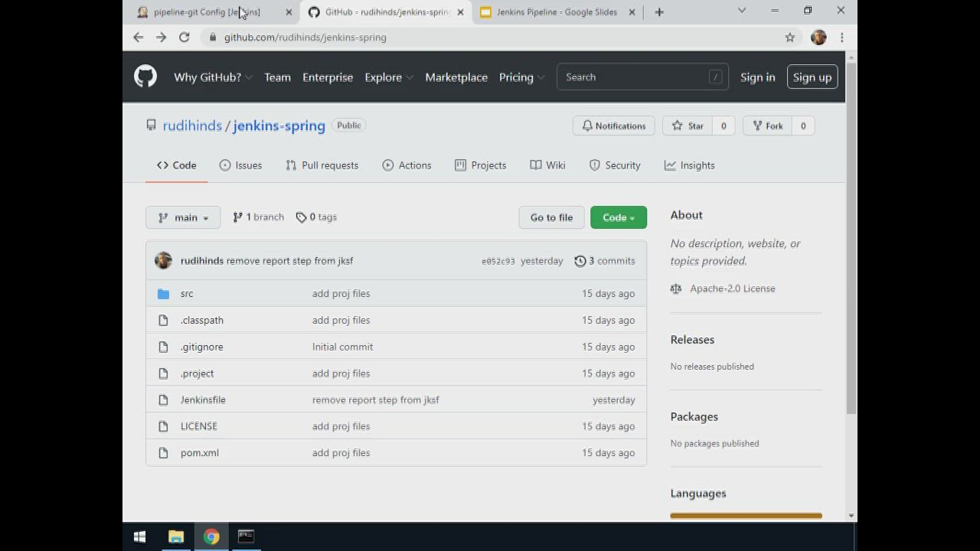Click the GitHub Octocat logo
This screenshot has height=551, width=980.
(x=145, y=77)
